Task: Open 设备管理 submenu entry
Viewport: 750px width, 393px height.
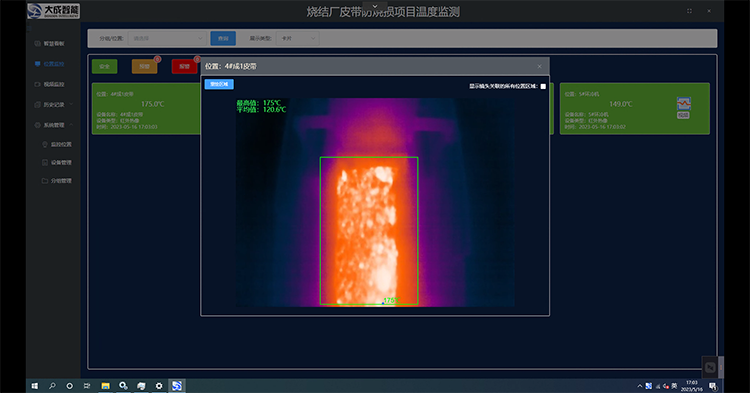Action: [57, 163]
